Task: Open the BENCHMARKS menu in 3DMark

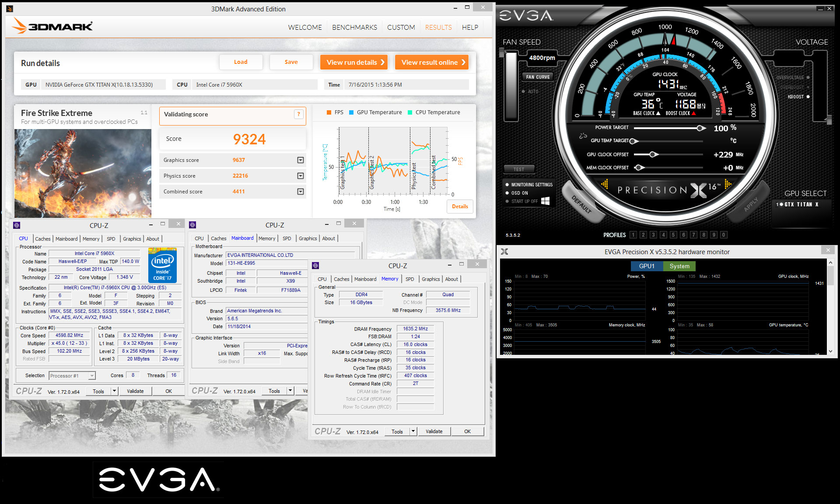Action: (x=354, y=27)
